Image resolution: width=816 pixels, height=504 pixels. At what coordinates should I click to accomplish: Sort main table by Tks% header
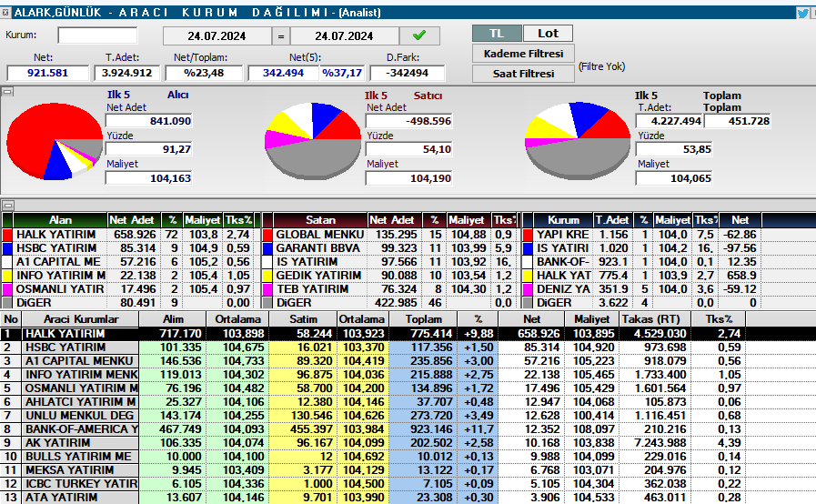tap(719, 319)
